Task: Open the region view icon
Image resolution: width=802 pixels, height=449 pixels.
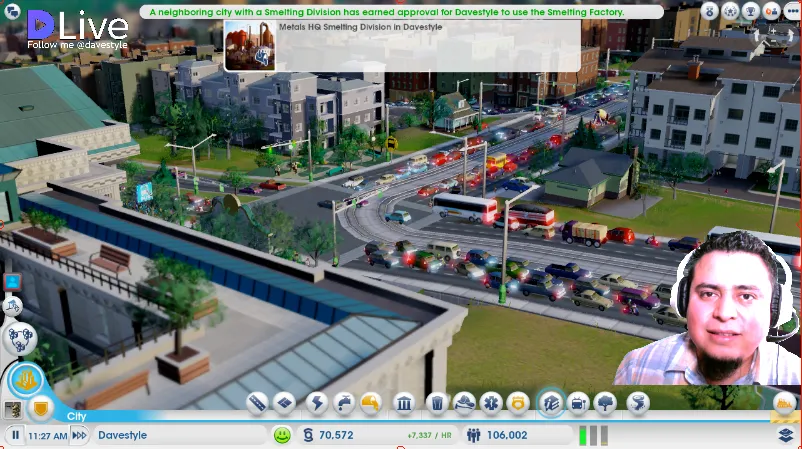Action: [x=20, y=338]
